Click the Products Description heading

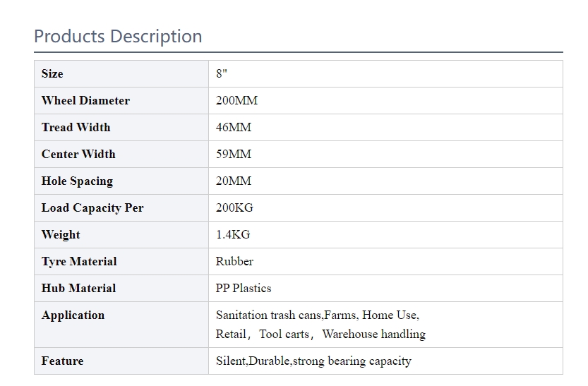[x=118, y=37]
